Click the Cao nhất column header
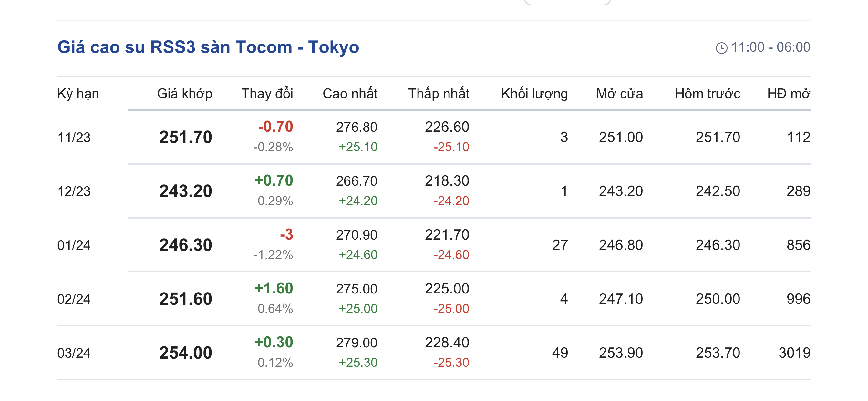The width and height of the screenshot is (868, 401). tap(350, 93)
